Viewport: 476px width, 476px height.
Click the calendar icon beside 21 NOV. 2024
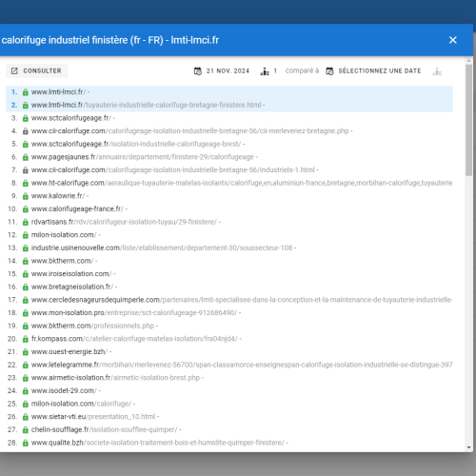pos(198,71)
